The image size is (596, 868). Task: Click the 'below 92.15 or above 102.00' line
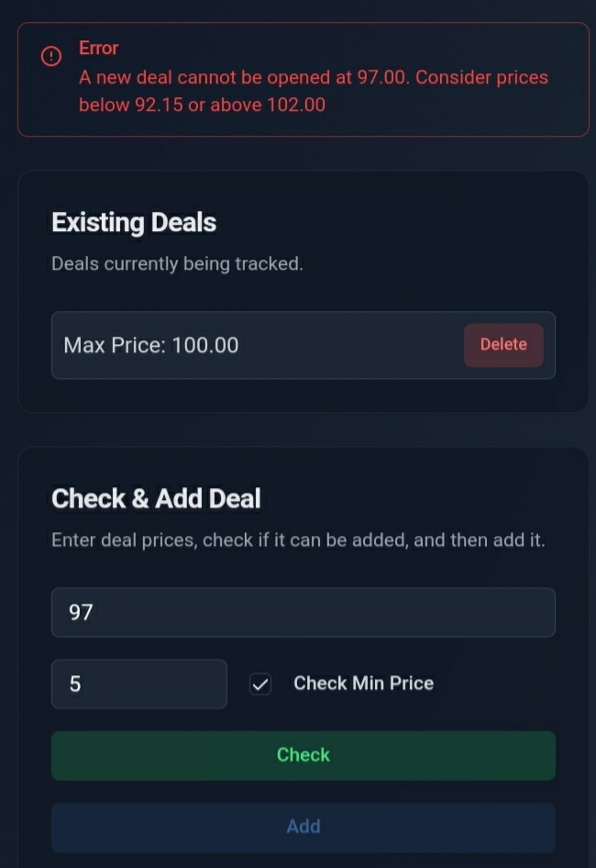point(202,105)
